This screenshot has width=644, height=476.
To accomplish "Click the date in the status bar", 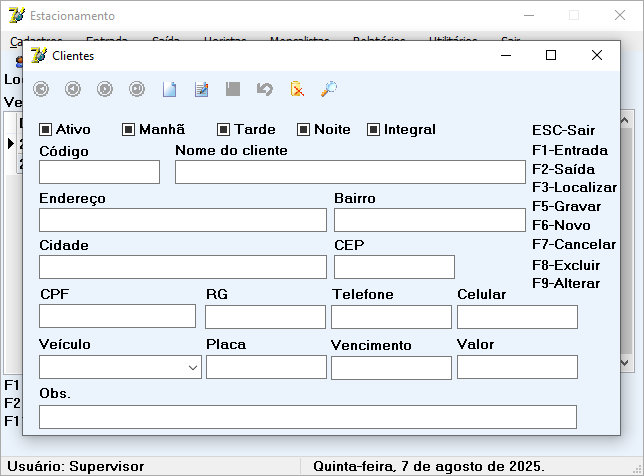I will pos(429,467).
